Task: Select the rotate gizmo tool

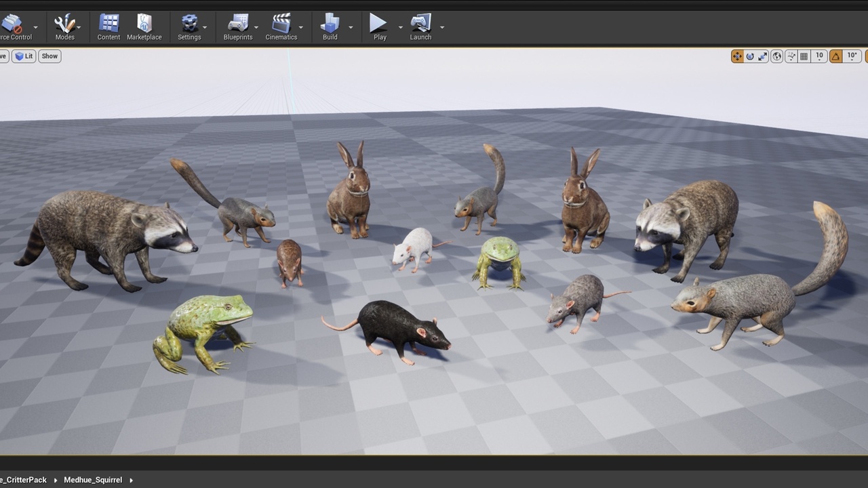Action: click(x=750, y=56)
